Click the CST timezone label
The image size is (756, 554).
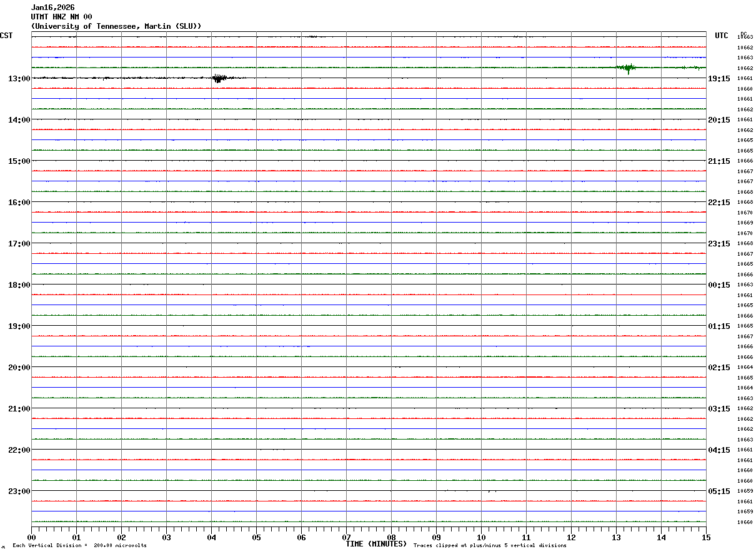point(6,36)
